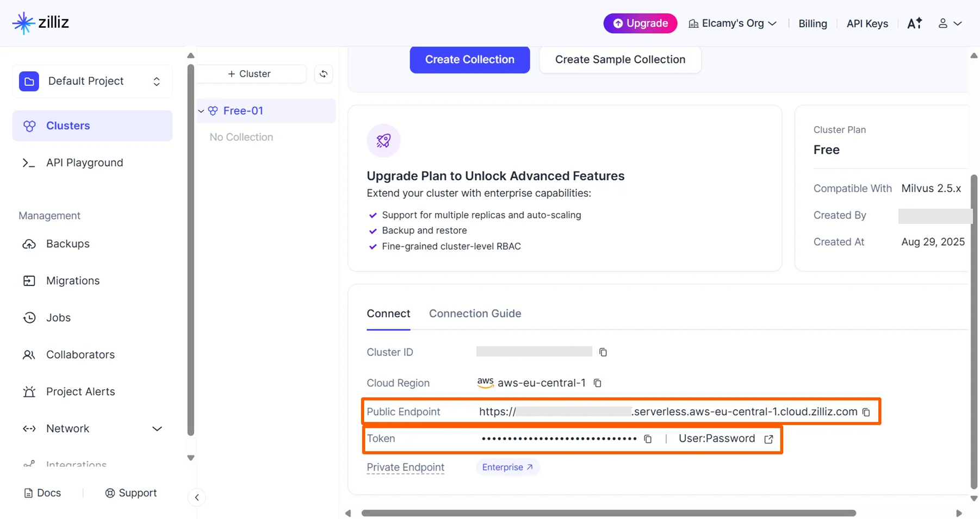Copy the Public Endpoint URL

[866, 412]
